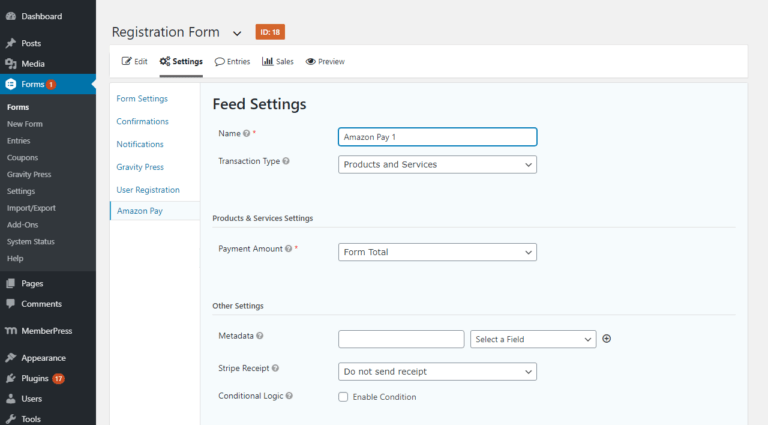Image resolution: width=768 pixels, height=425 pixels.
Task: Click the Sales bar chart icon
Action: tap(267, 61)
